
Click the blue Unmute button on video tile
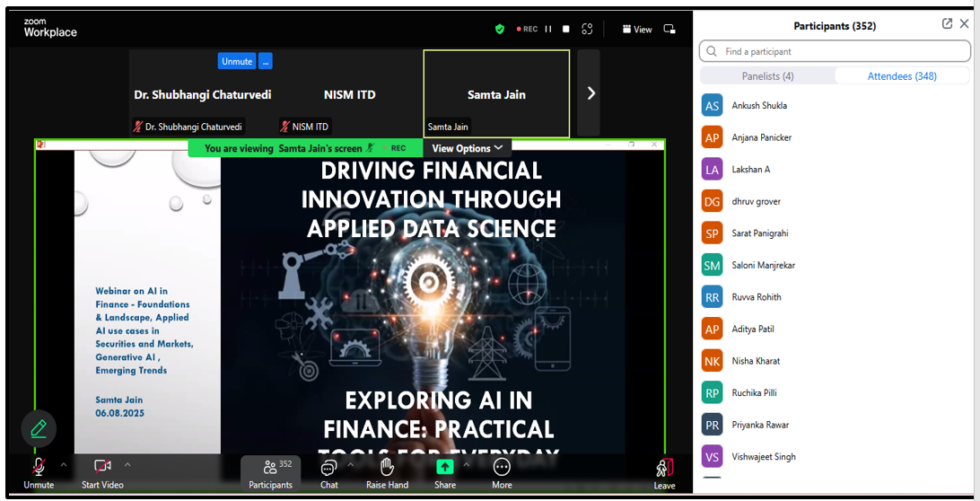pos(237,61)
